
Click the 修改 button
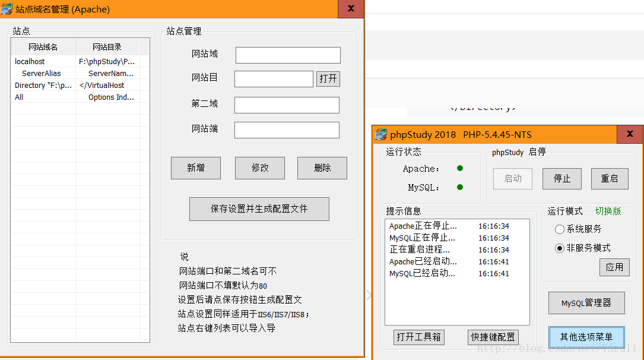[260, 168]
